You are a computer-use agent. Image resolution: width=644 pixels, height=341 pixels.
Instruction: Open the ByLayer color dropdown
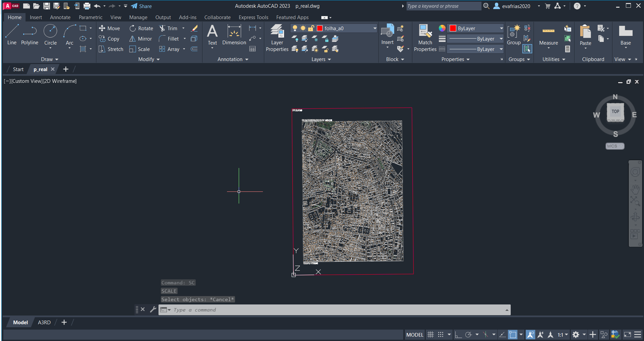(501, 29)
